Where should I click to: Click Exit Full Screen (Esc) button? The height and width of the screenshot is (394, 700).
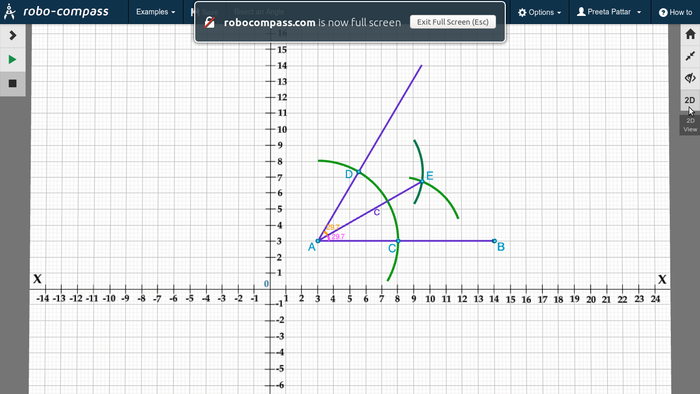coord(453,22)
